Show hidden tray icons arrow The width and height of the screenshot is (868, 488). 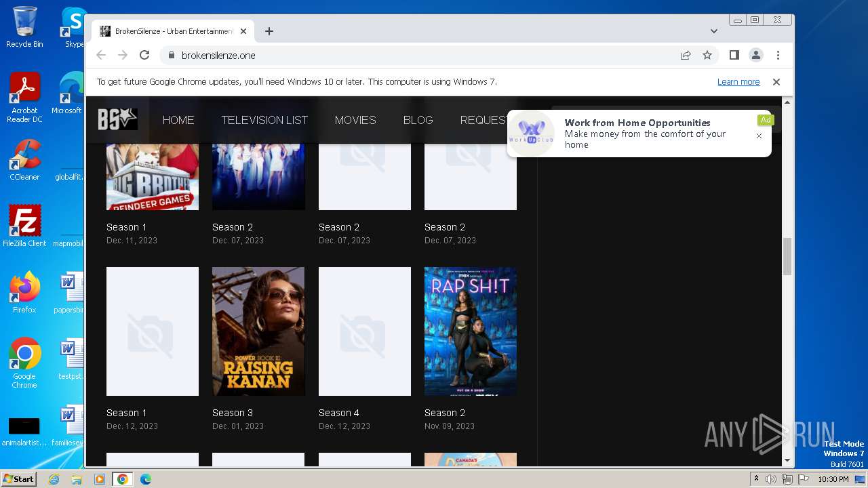click(756, 479)
